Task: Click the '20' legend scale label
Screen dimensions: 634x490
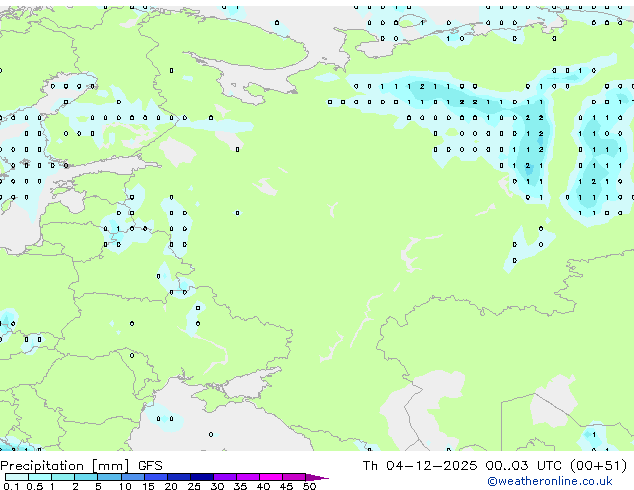Action: [171, 486]
